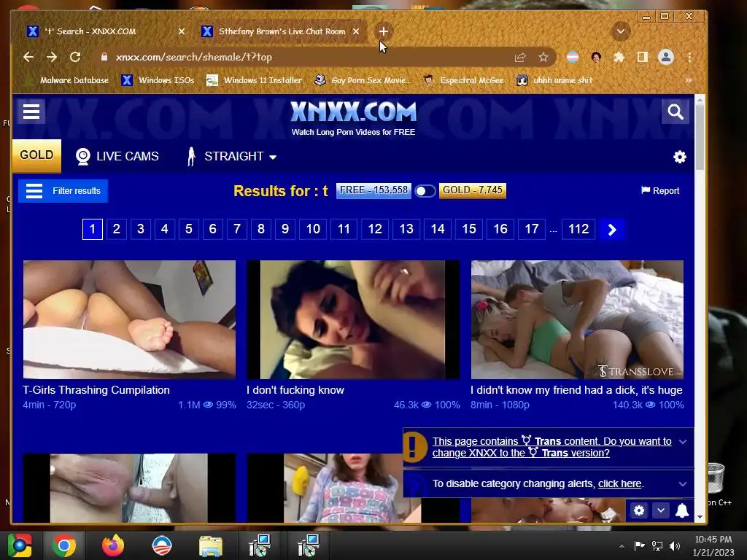Image resolution: width=747 pixels, height=560 pixels.
Task: Open the Chrome side panel icon
Action: (x=642, y=58)
